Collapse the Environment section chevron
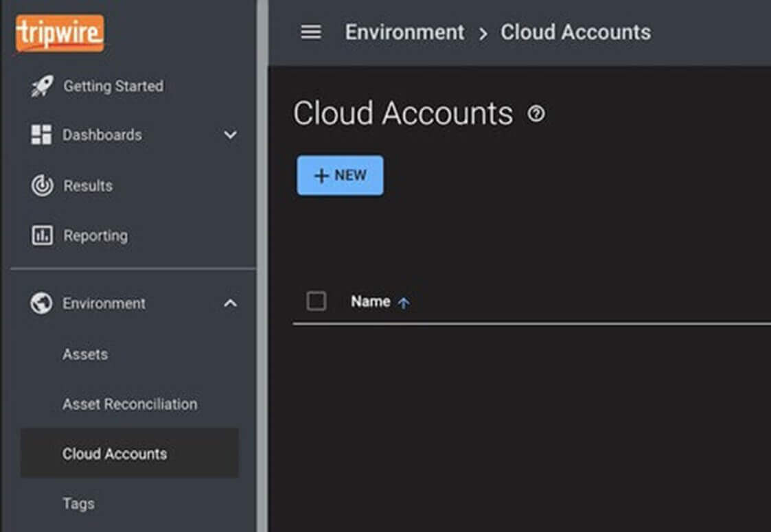Viewport: 771px width, 532px height. pyautogui.click(x=231, y=303)
